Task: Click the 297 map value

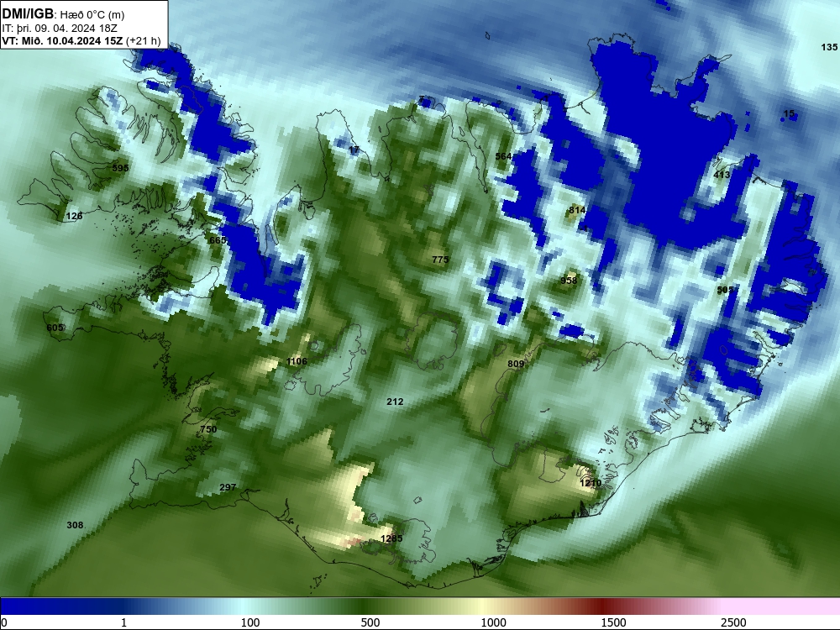Action: (x=228, y=487)
